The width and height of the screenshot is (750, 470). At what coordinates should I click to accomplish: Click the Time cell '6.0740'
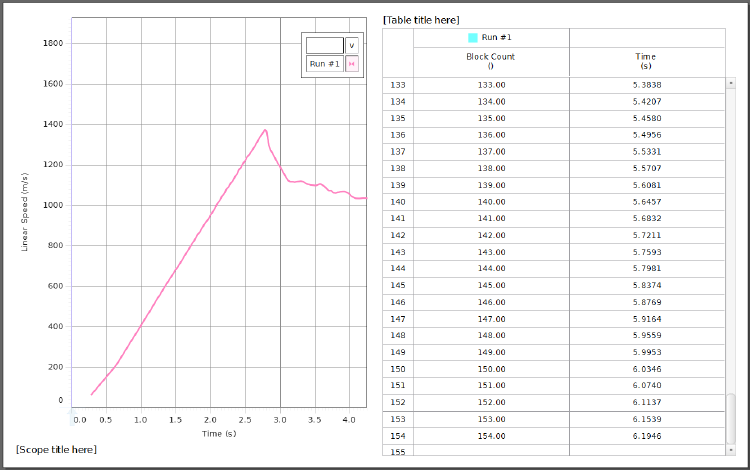[x=647, y=385]
